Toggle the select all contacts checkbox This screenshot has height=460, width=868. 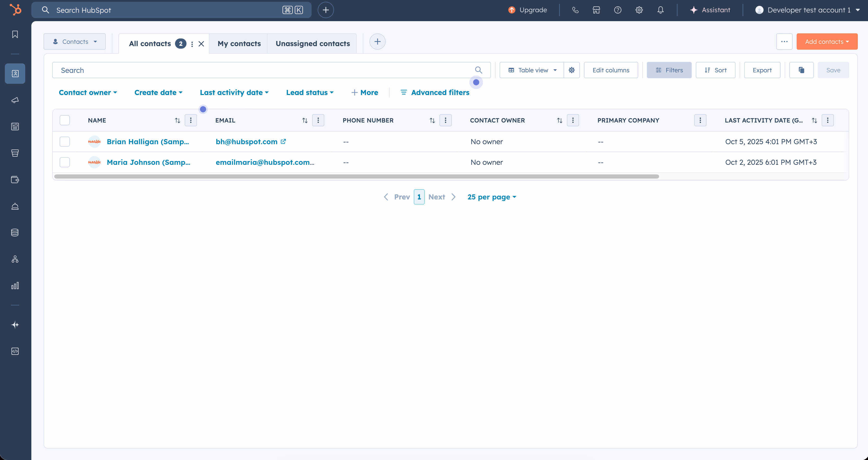65,120
